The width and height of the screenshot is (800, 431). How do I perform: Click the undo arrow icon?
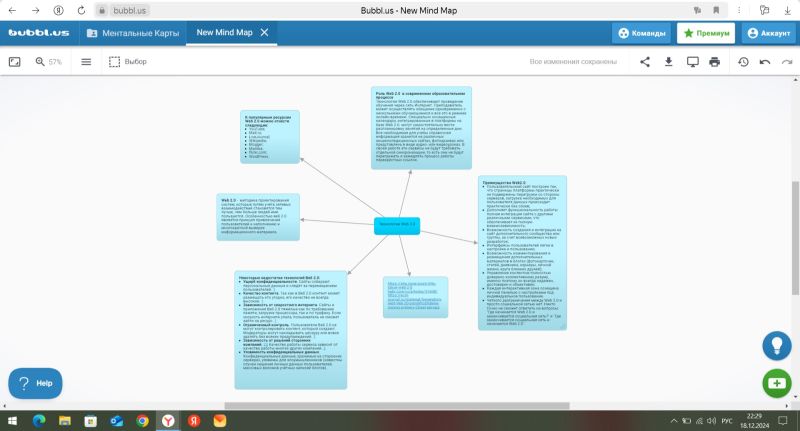tap(765, 61)
